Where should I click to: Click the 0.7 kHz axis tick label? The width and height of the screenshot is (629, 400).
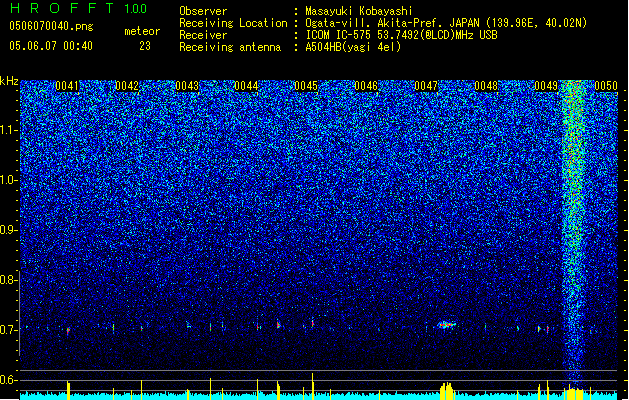[8, 330]
